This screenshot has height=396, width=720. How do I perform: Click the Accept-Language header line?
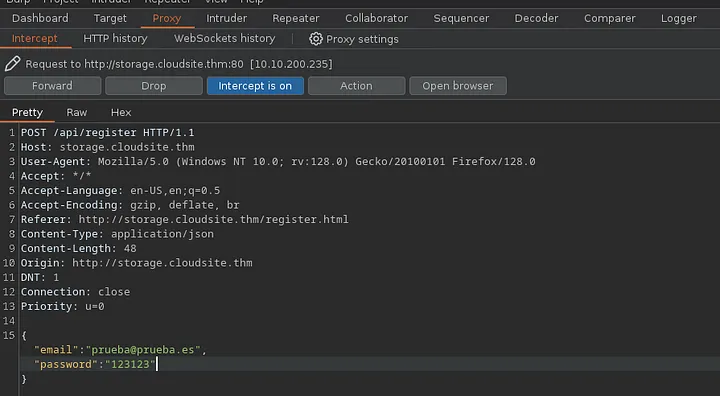(120, 191)
